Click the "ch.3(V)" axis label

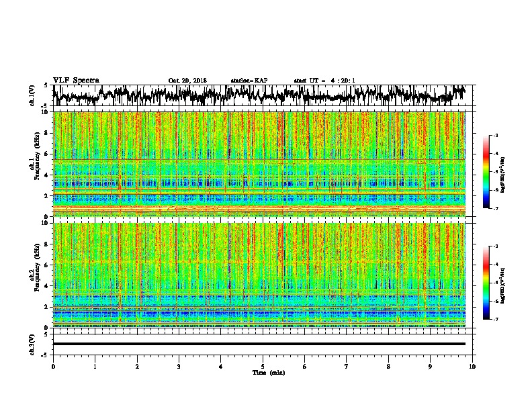click(32, 345)
